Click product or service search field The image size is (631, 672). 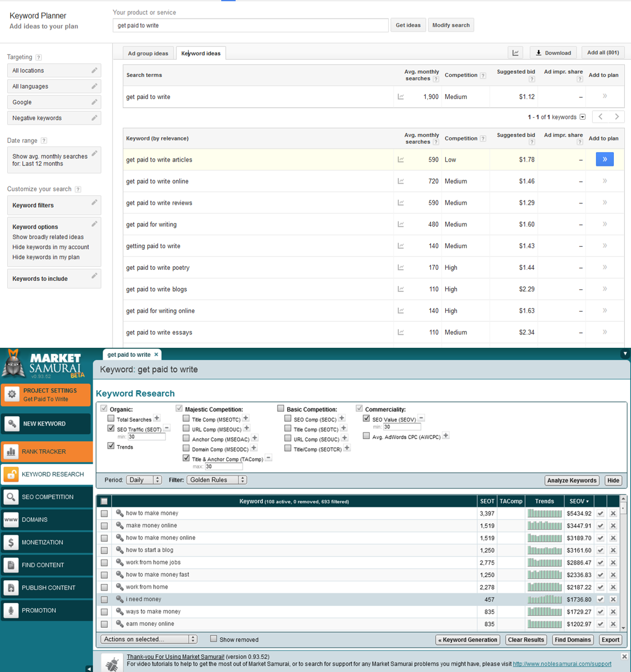point(251,25)
